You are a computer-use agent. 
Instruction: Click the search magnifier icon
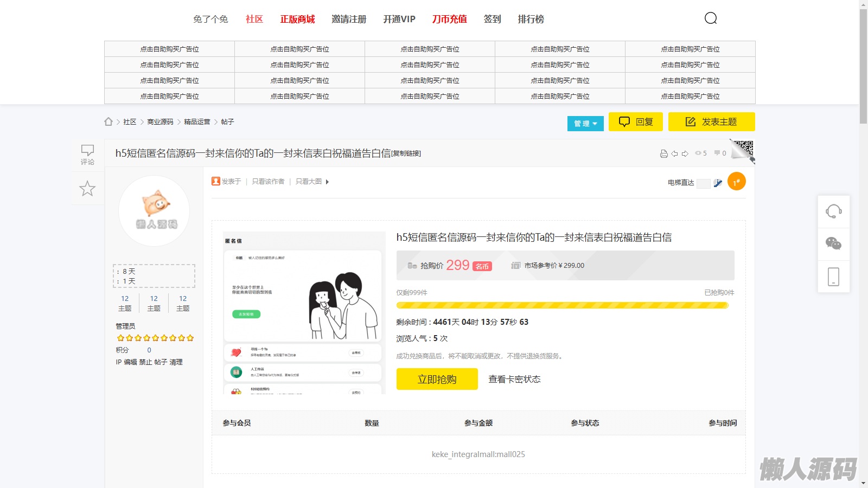(x=711, y=18)
